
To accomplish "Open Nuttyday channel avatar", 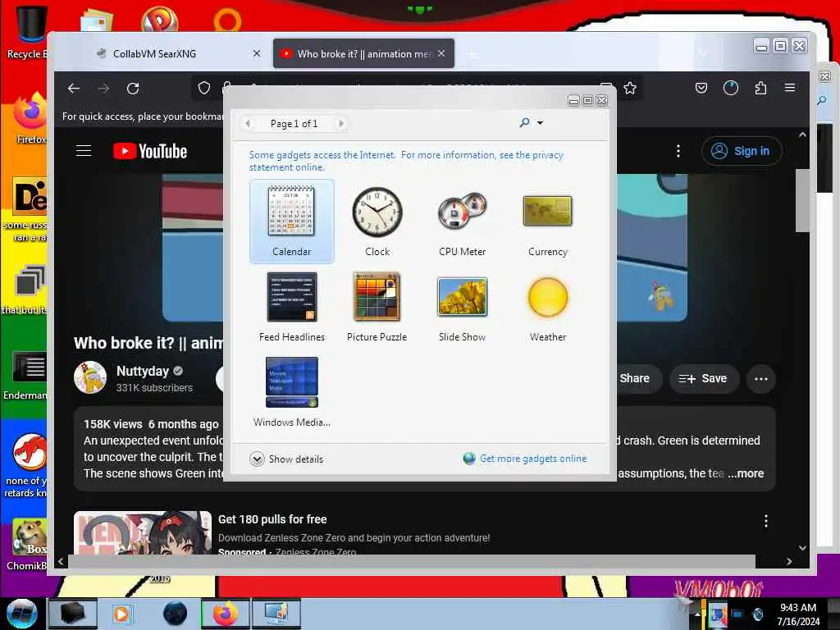I will (90, 377).
